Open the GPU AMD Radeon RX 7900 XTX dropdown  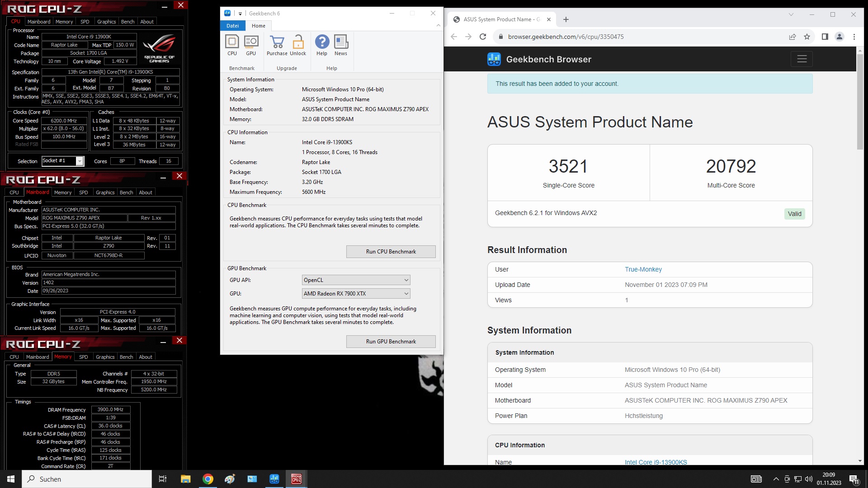(356, 294)
